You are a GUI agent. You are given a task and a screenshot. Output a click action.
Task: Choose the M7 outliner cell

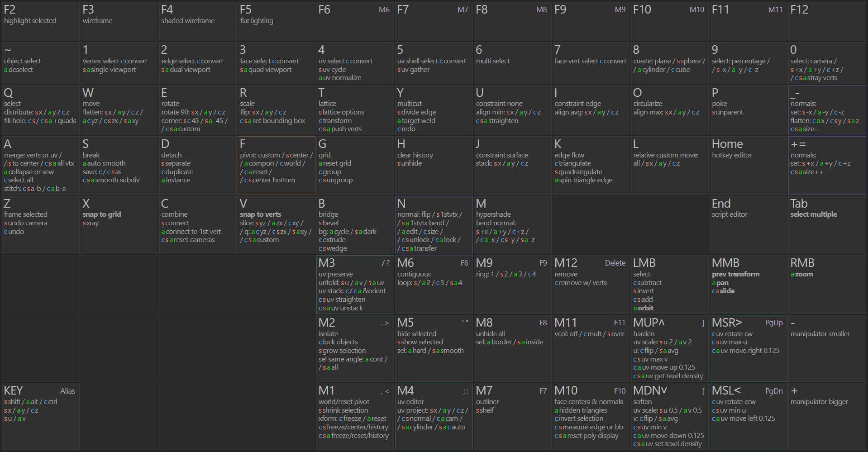[512, 416]
